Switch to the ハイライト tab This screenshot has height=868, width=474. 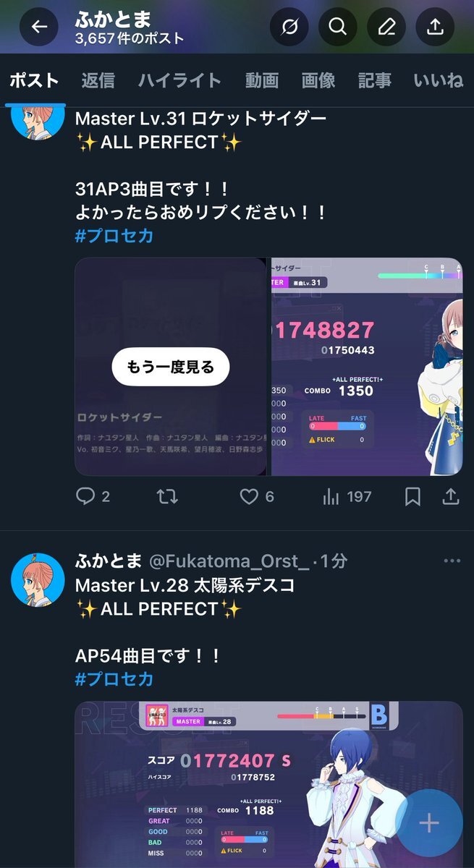[179, 80]
